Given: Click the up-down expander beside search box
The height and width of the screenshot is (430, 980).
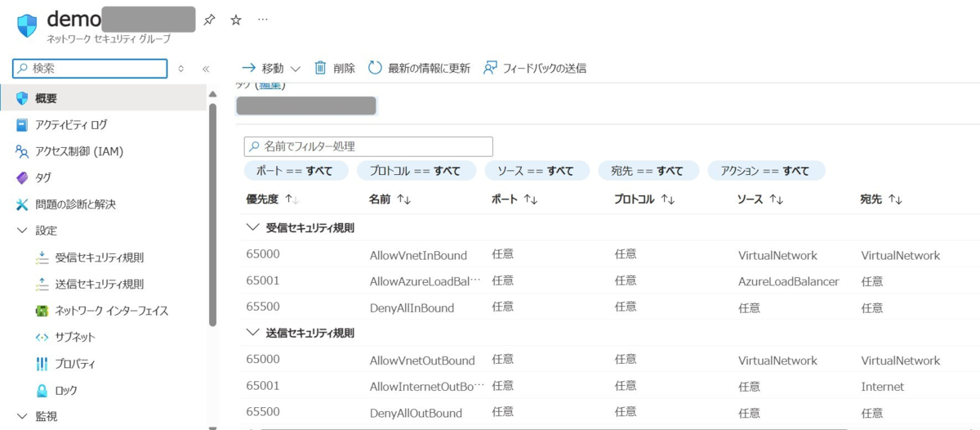Looking at the screenshot, I should point(180,69).
